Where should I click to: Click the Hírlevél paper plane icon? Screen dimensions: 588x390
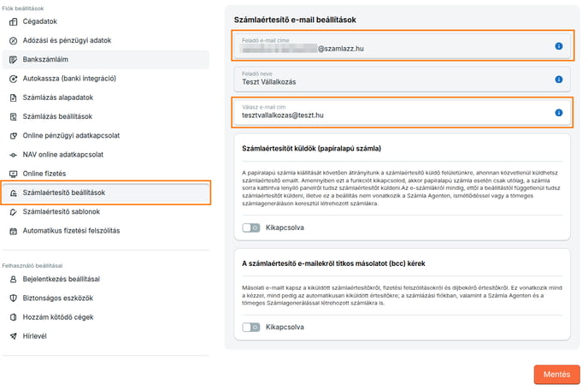[x=13, y=336]
